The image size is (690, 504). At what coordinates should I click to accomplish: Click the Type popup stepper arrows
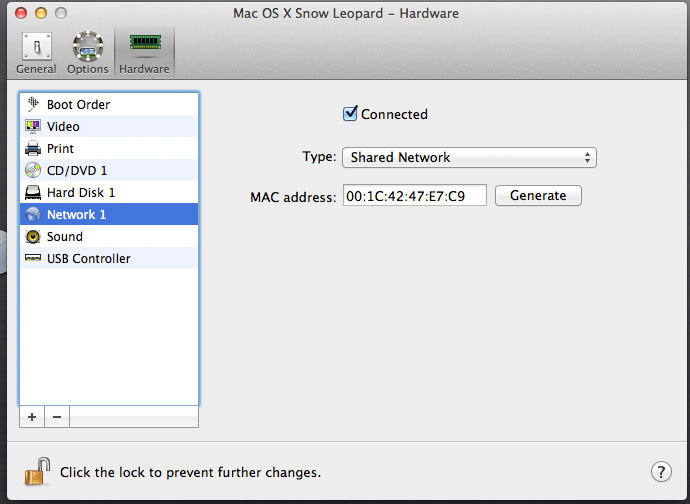[587, 158]
